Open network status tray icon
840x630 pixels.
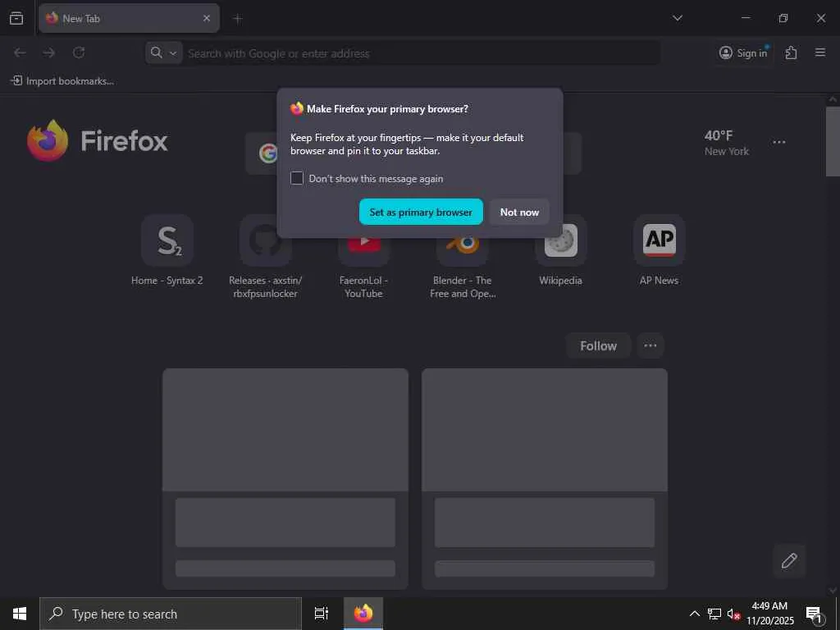tap(714, 614)
